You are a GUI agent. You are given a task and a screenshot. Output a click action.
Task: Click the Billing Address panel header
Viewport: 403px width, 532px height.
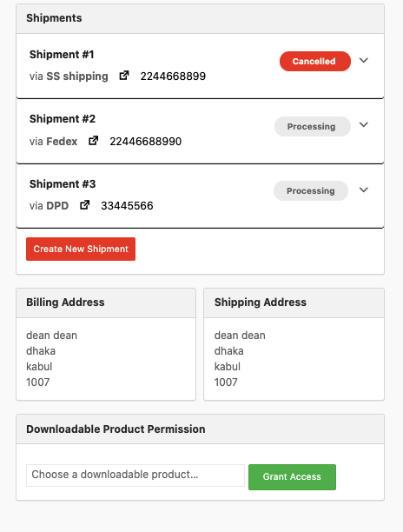pyautogui.click(x=106, y=303)
